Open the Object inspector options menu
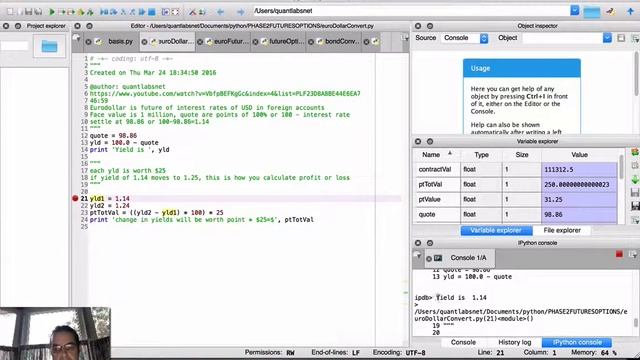640x360 pixels. pyautogui.click(x=635, y=38)
